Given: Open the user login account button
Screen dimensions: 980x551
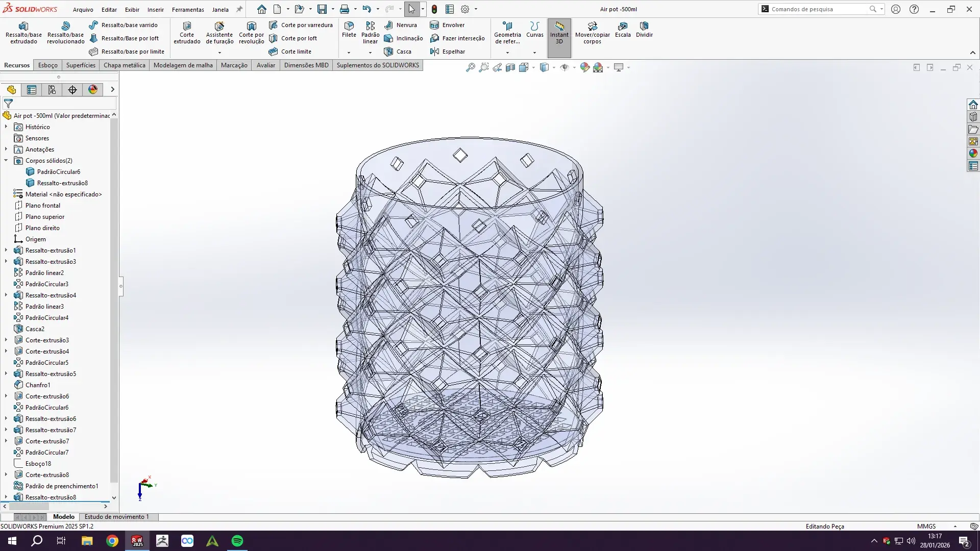Looking at the screenshot, I should pos(896,9).
